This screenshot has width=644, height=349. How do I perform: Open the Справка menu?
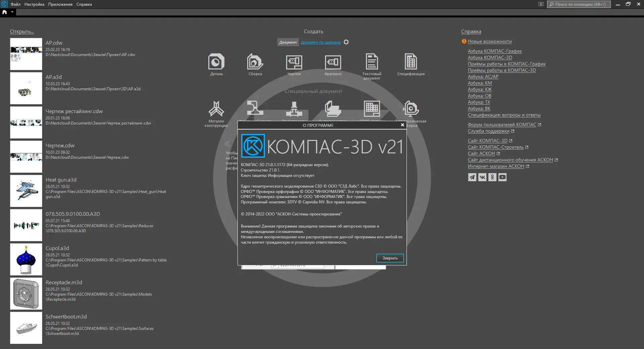[x=84, y=4]
